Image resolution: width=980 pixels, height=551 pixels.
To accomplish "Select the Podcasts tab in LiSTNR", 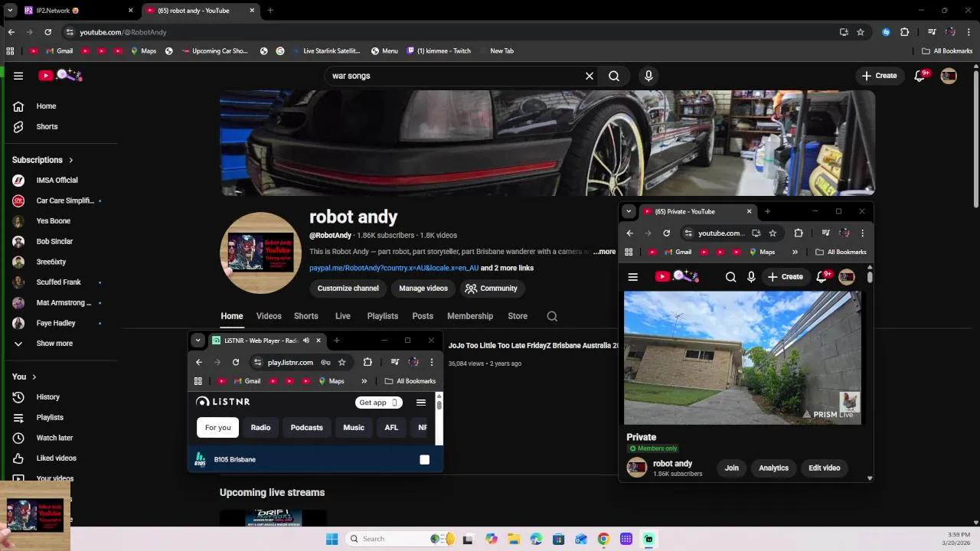I will click(307, 428).
